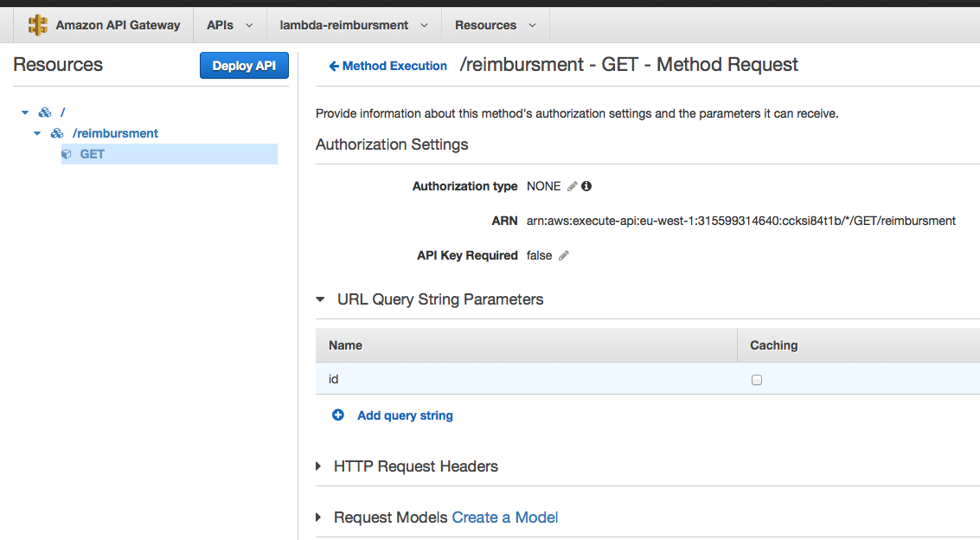
Task: Open the Authorization type info icon
Action: pyautogui.click(x=586, y=186)
